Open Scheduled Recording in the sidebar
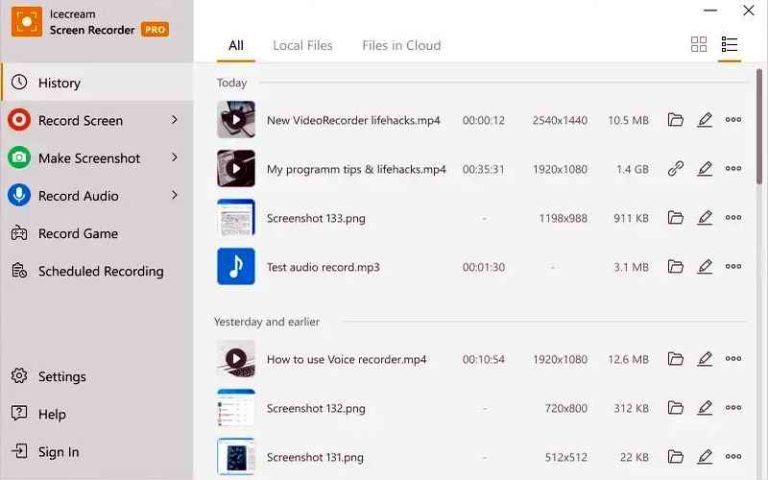The height and width of the screenshot is (480, 768). [x=100, y=271]
